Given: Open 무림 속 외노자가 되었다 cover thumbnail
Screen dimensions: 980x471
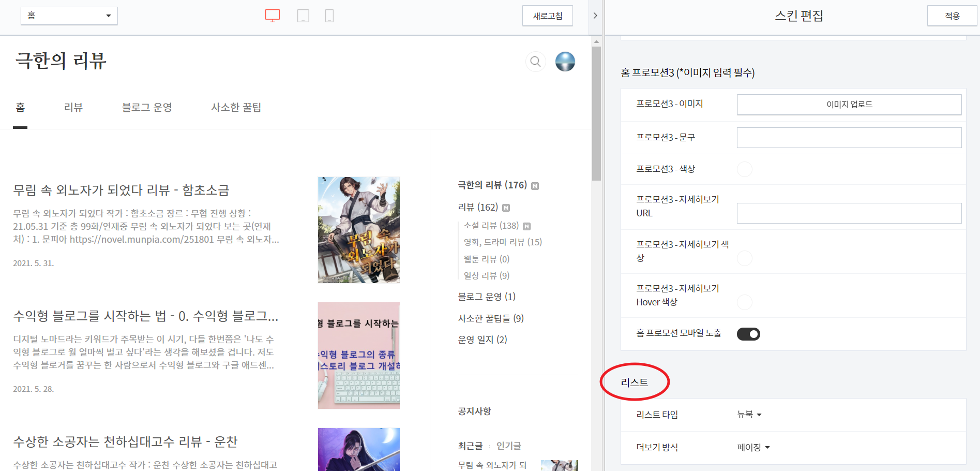Looking at the screenshot, I should pyautogui.click(x=359, y=230).
